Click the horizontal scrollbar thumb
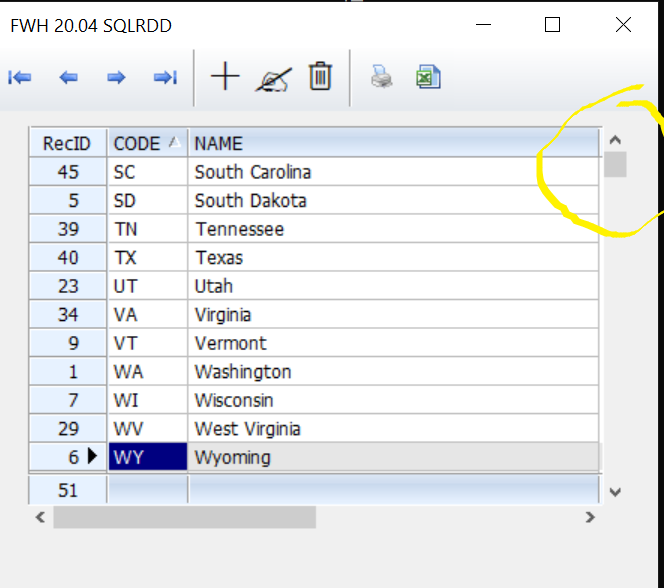Image resolution: width=664 pixels, height=588 pixels. (x=184, y=517)
